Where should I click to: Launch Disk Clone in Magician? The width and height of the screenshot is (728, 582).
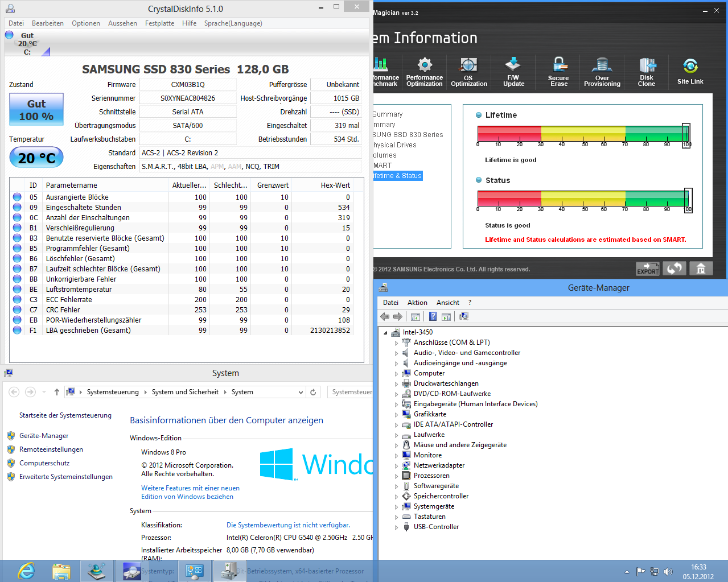pyautogui.click(x=647, y=71)
